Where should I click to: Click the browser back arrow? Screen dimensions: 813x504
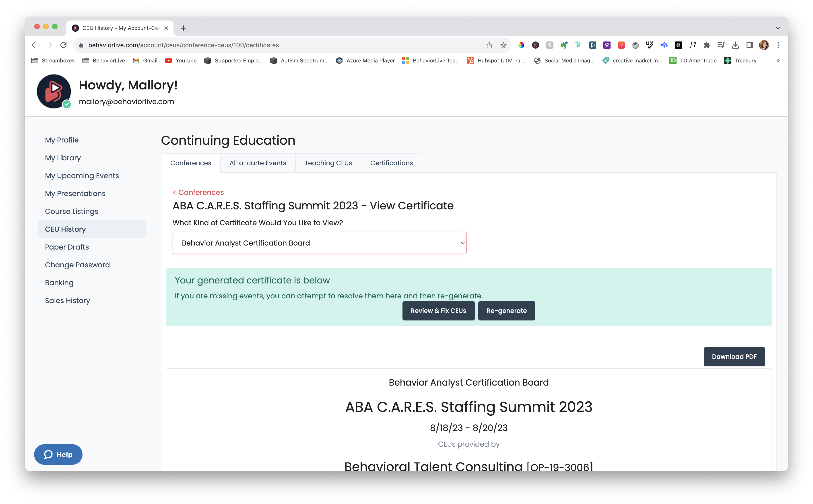[x=35, y=45]
